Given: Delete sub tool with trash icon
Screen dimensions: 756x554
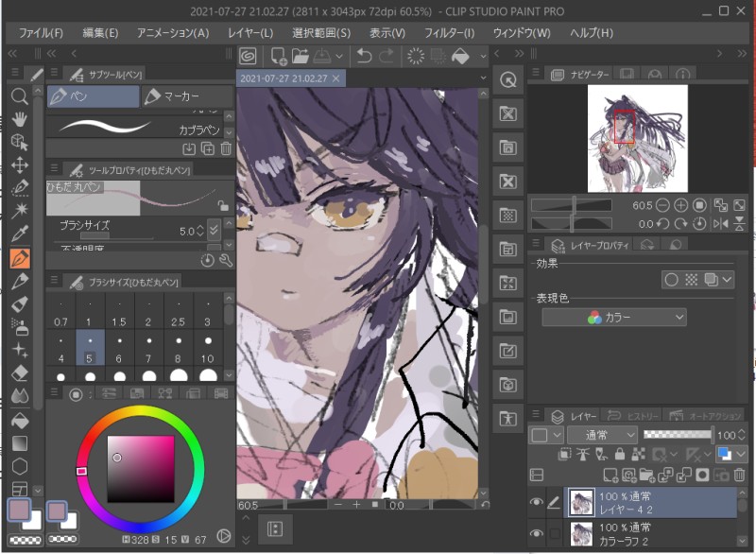Looking at the screenshot, I should (226, 148).
